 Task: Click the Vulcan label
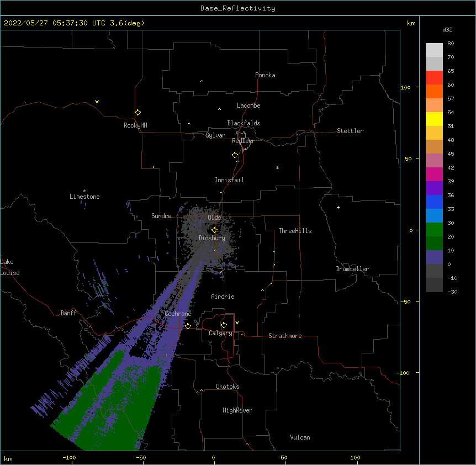click(300, 437)
